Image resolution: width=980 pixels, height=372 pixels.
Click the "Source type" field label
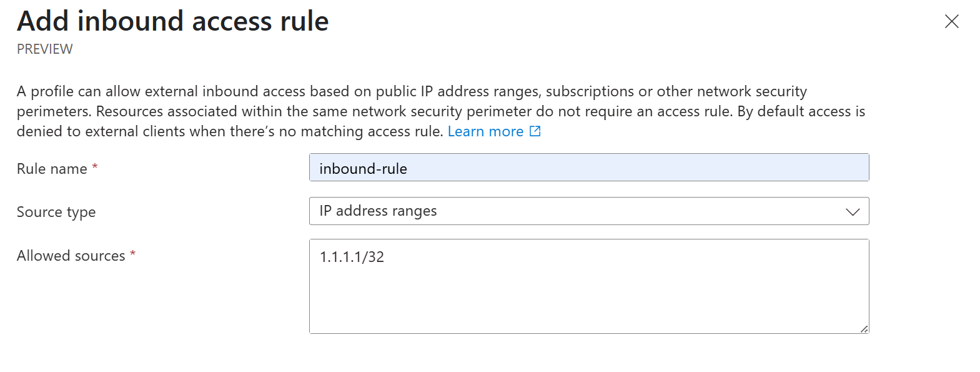pyautogui.click(x=56, y=212)
